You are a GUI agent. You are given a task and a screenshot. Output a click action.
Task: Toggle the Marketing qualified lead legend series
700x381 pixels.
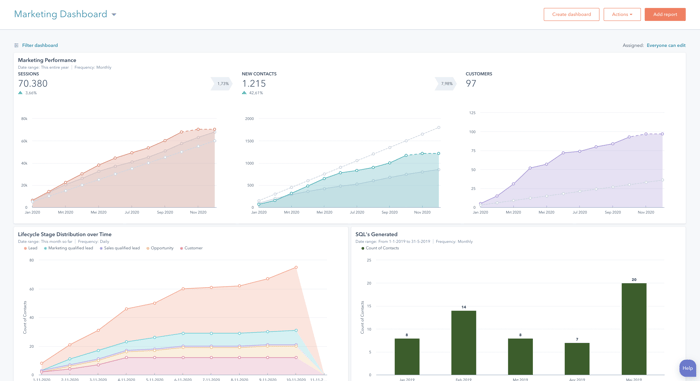click(68, 248)
